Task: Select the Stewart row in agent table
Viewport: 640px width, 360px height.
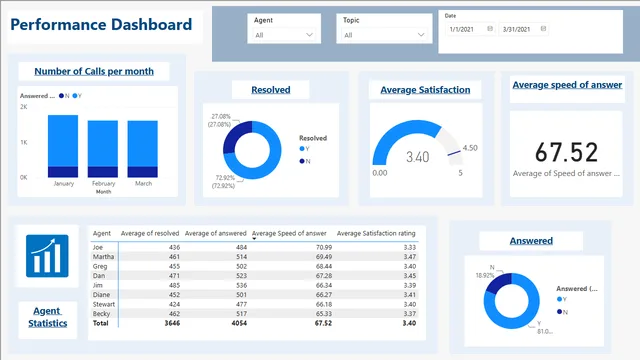Action: (x=254, y=304)
